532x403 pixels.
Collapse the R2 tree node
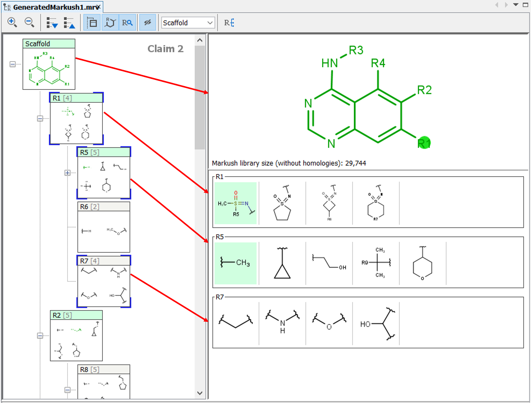click(x=40, y=336)
